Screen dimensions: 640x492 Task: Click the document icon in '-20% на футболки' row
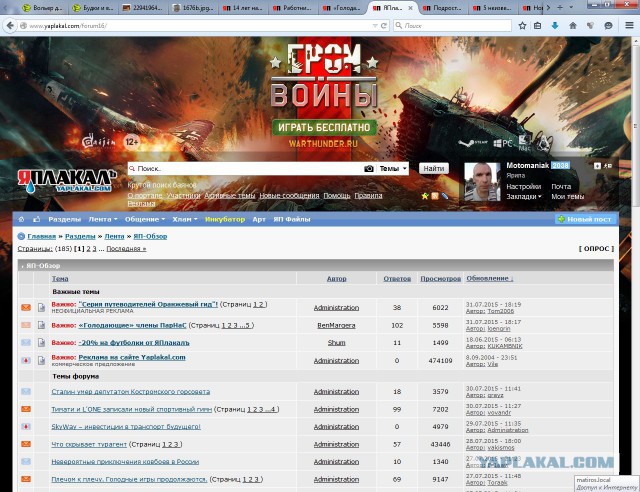(41, 342)
